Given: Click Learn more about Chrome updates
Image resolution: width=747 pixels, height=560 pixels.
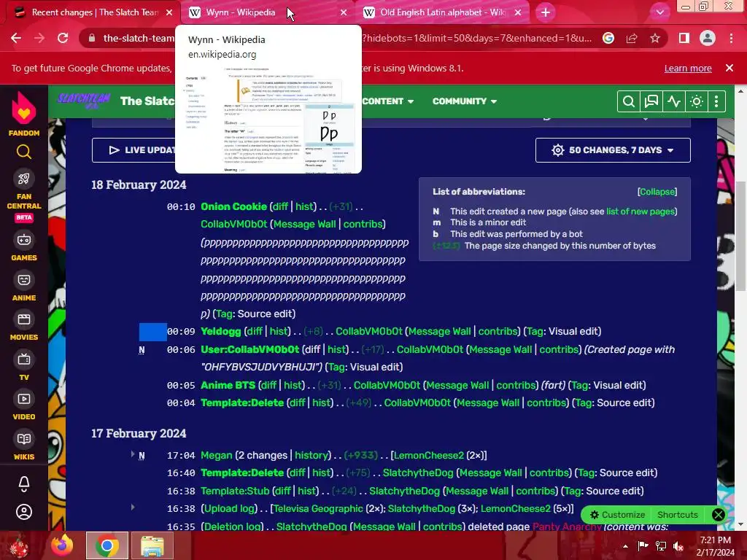Looking at the screenshot, I should [688, 68].
